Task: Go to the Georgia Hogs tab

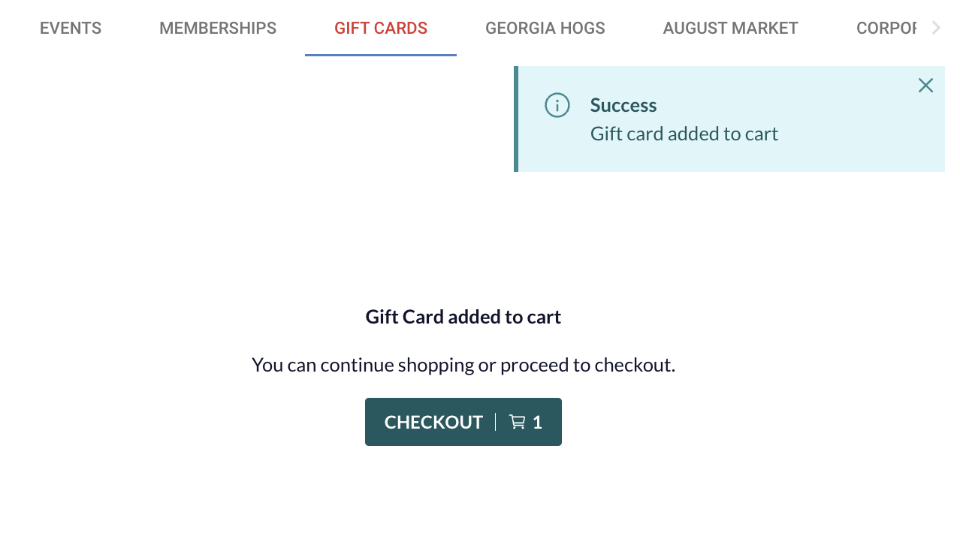Action: pos(545,29)
